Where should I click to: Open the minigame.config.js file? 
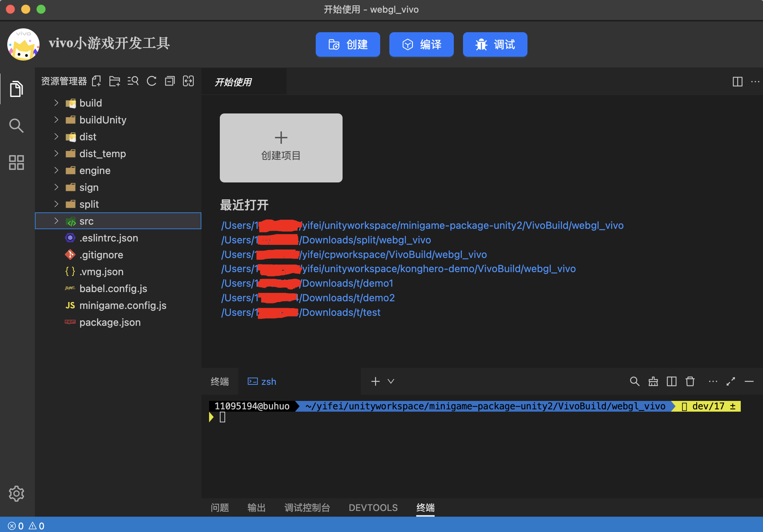point(118,305)
